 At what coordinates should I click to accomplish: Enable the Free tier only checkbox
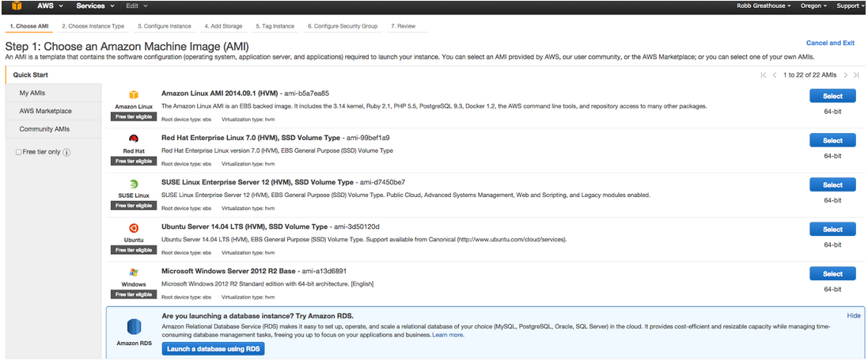click(x=19, y=152)
